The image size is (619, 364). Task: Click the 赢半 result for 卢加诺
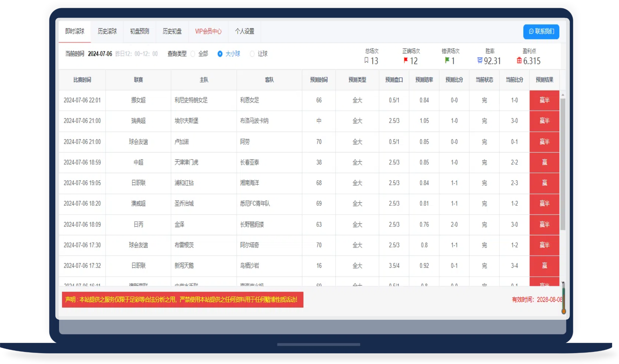point(544,142)
